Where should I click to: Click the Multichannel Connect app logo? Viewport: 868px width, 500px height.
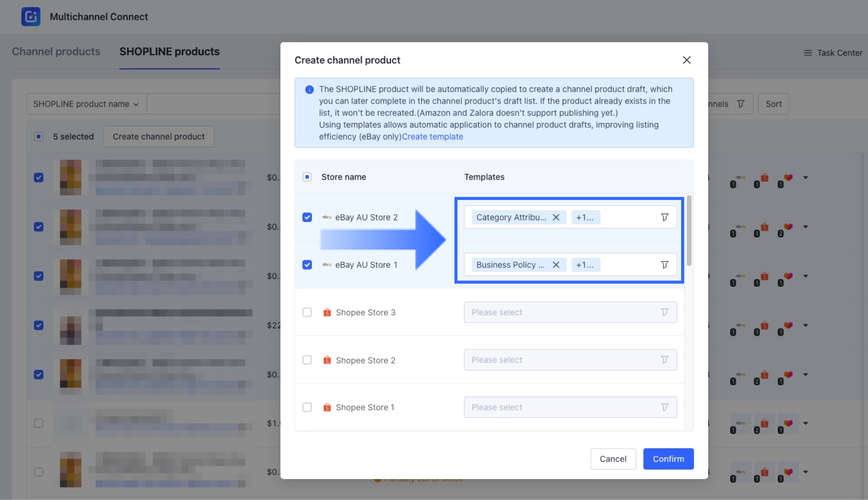31,17
